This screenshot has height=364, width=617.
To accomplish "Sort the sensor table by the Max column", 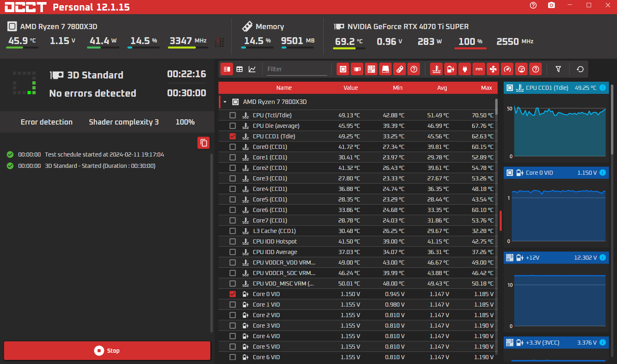I will coord(486,88).
